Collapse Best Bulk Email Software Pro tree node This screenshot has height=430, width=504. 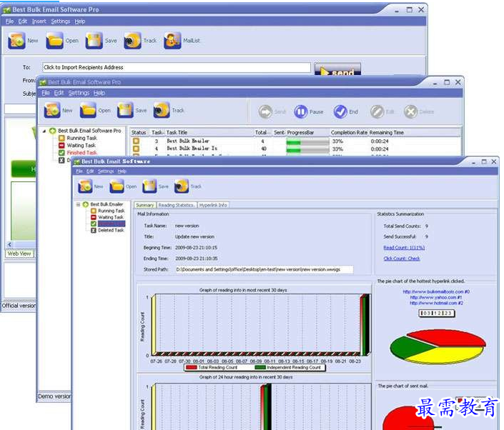(44, 131)
